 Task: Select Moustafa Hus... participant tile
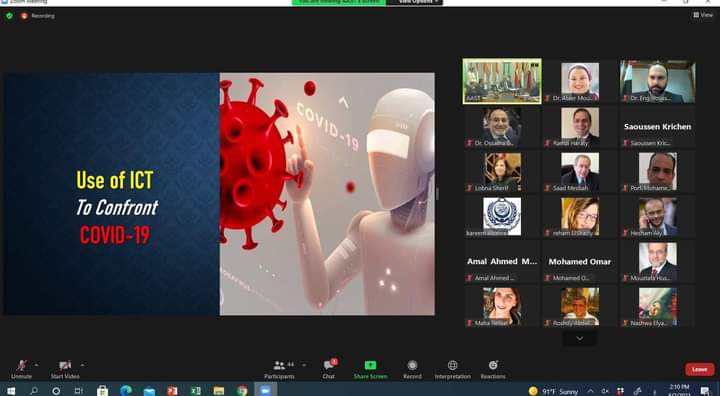(658, 261)
